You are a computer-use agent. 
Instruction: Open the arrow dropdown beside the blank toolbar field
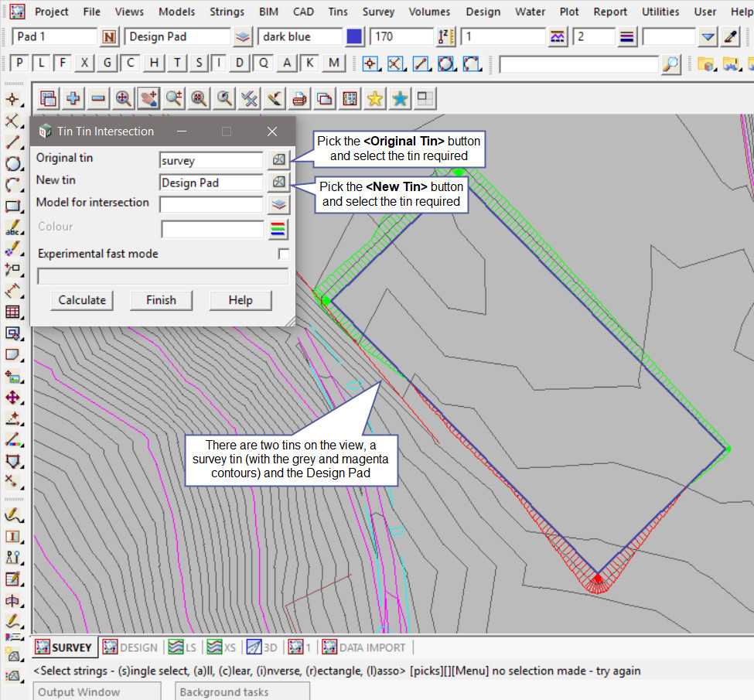[x=708, y=36]
